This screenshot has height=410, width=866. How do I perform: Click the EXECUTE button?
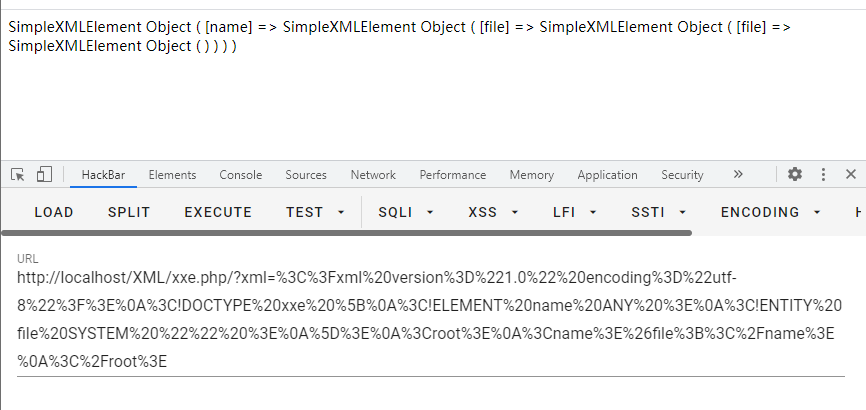pos(218,212)
